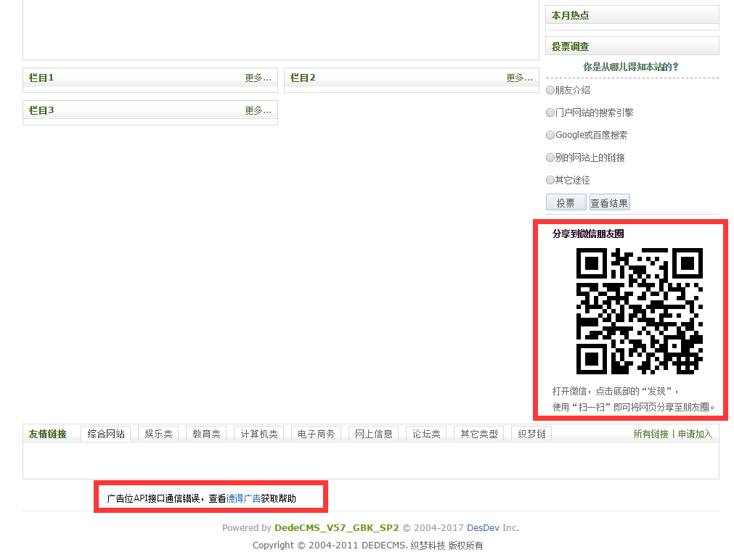Switch to the 织梦链 links tab

pyautogui.click(x=531, y=434)
